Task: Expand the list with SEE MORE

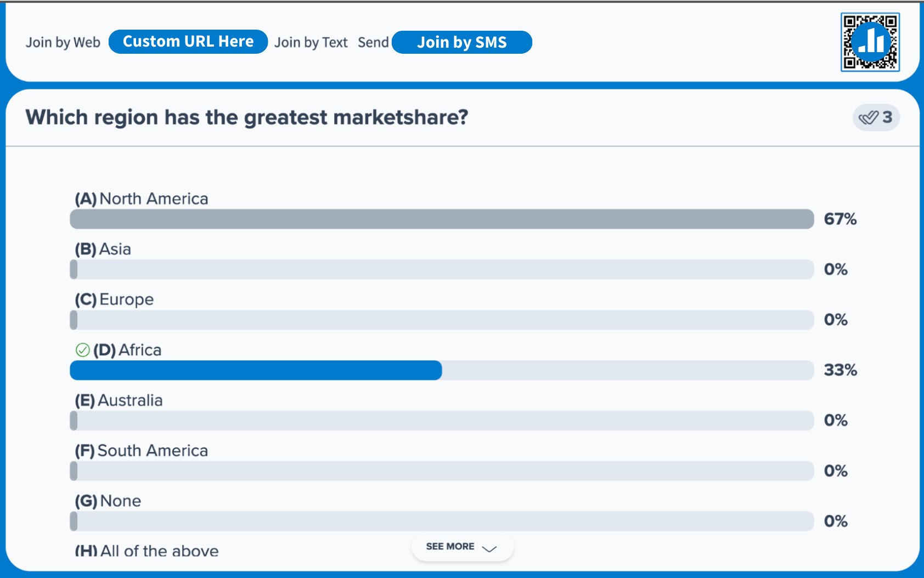Action: (x=450, y=547)
